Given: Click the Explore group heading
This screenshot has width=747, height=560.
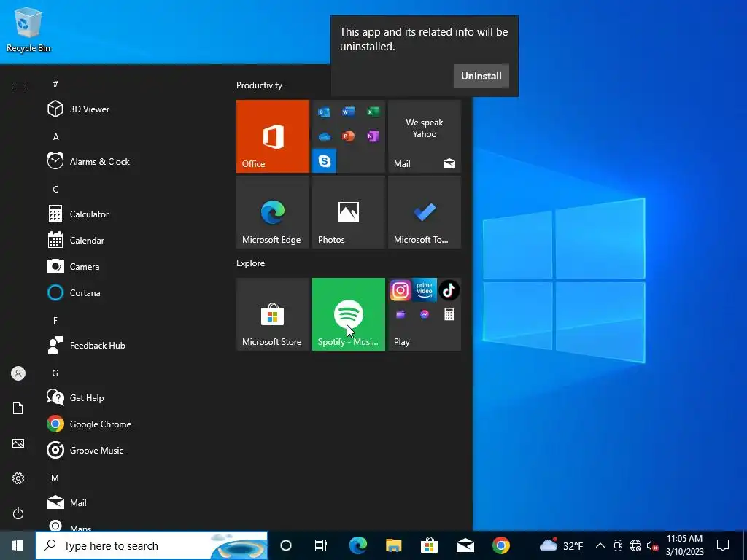Looking at the screenshot, I should tap(251, 262).
